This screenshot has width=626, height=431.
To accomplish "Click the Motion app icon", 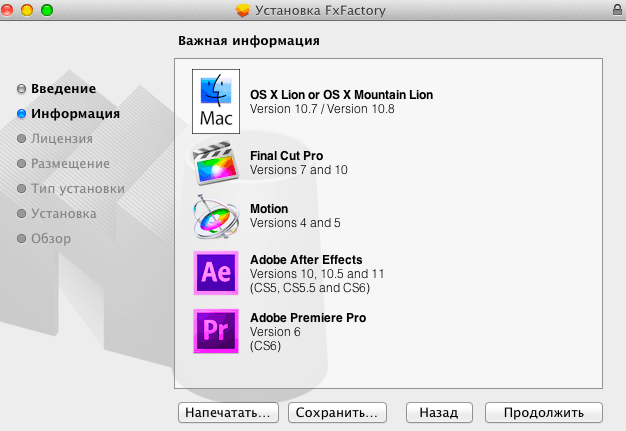I will pos(217,216).
